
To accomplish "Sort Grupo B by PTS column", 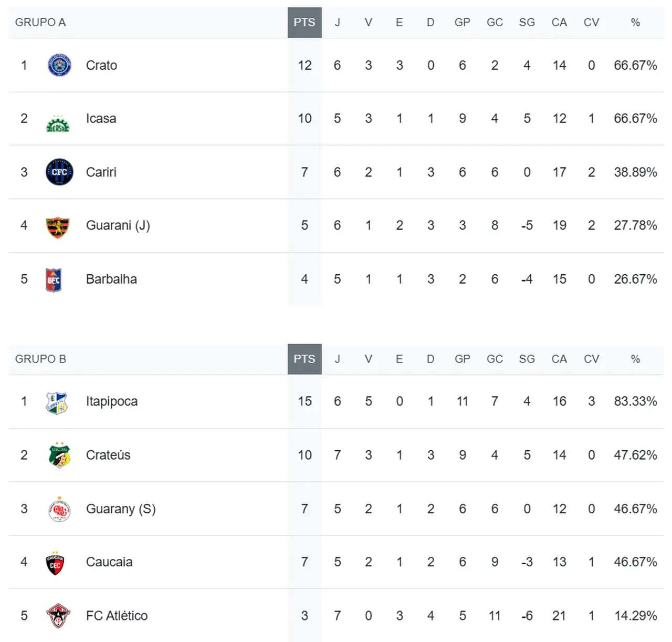I will coord(304,359).
